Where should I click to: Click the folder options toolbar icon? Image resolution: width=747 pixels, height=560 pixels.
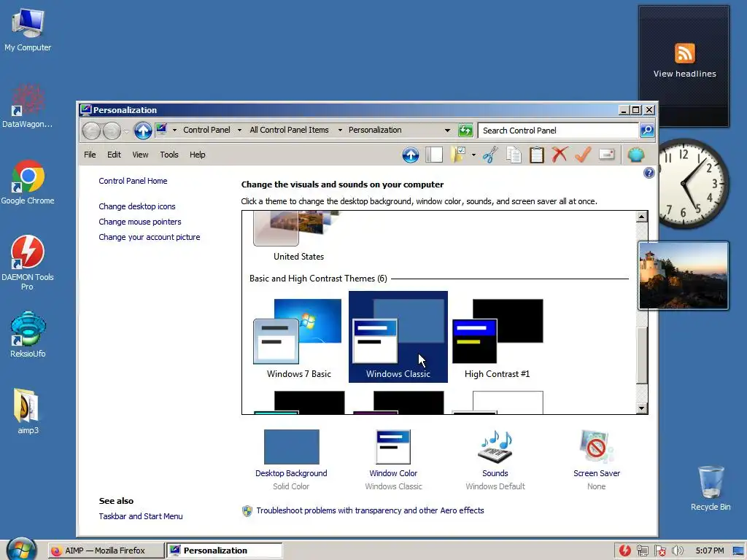click(x=458, y=155)
